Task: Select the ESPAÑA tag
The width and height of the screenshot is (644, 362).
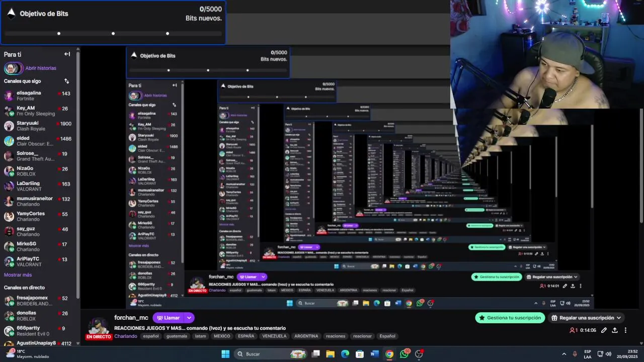Action: [246, 336]
